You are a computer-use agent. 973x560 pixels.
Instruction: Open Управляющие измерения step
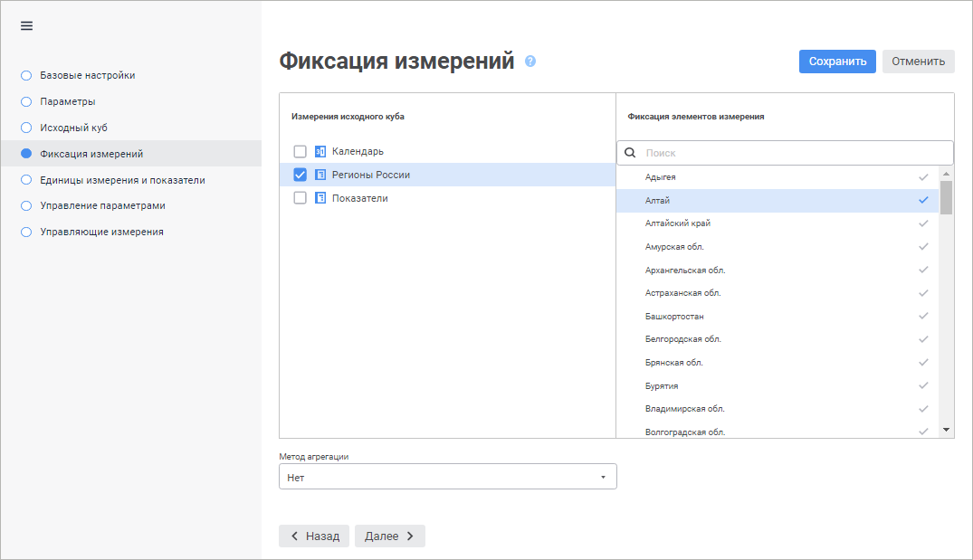coord(101,232)
